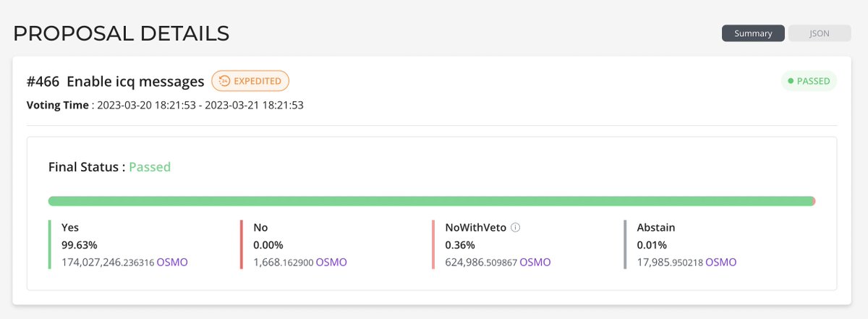868x319 pixels.
Task: Click the No percentage "0.00%"
Action: coord(268,244)
